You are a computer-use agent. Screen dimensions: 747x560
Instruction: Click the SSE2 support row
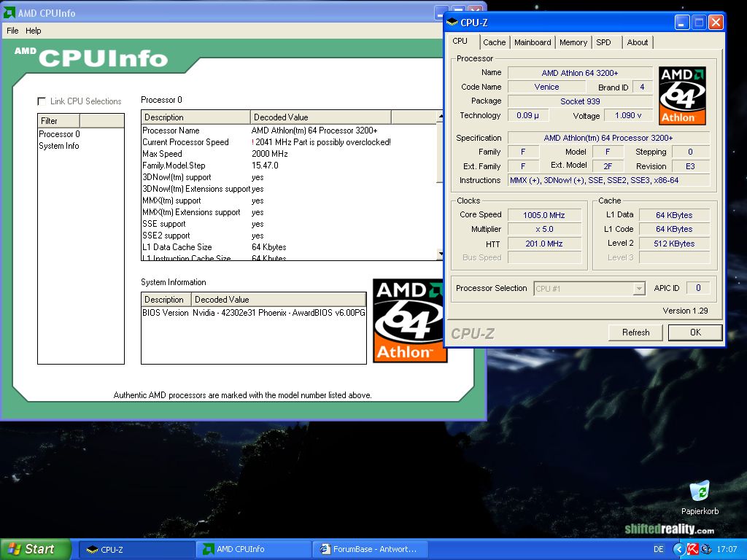(x=289, y=236)
